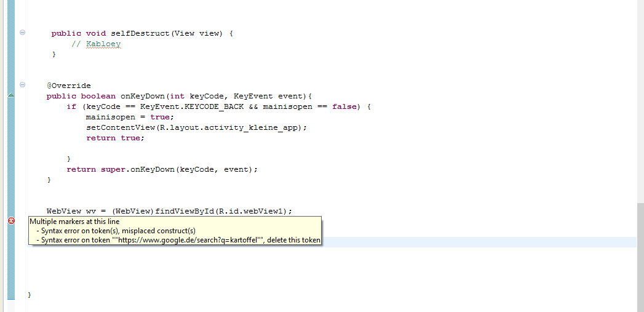Click onKeyDown in the method declaration

tap(143, 97)
